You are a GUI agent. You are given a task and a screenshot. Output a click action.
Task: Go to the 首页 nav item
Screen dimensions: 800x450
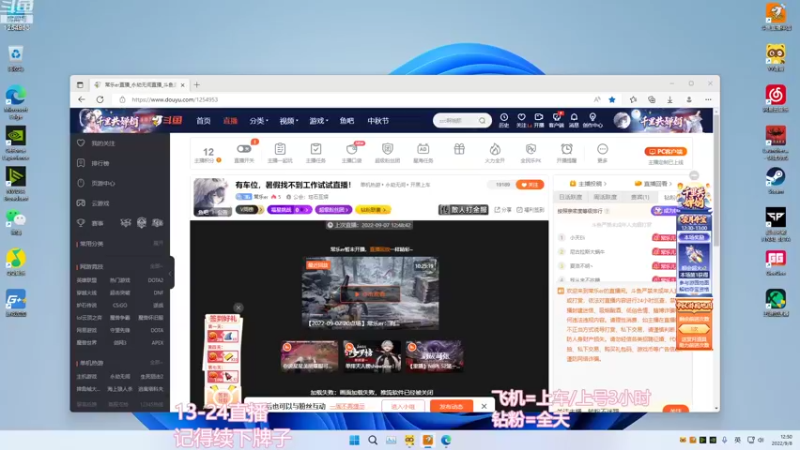pyautogui.click(x=204, y=121)
